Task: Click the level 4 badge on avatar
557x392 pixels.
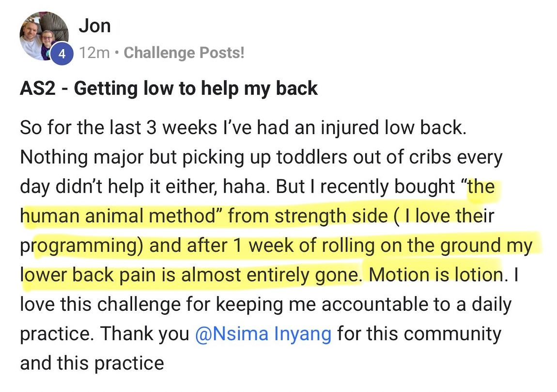Action: [62, 54]
